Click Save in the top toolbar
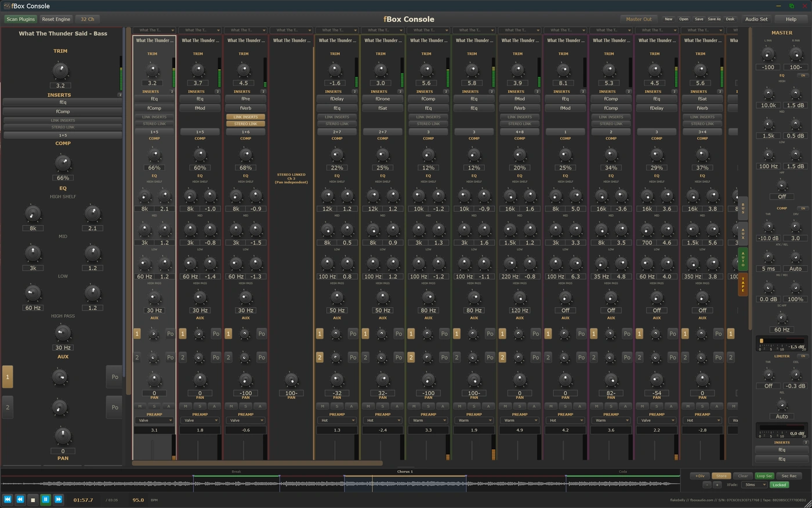Image resolution: width=812 pixels, height=508 pixels. click(x=699, y=19)
